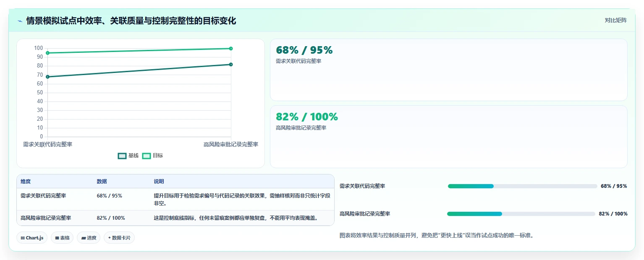The width and height of the screenshot is (644, 260).
Task: Click 高风险审批记录完整率 caption under 82% / 100%
Action: coord(301,128)
